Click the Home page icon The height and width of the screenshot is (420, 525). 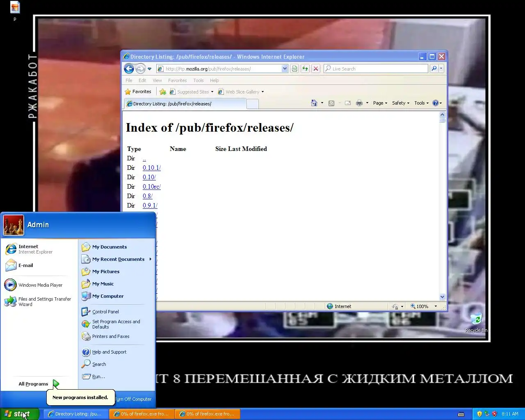(314, 103)
